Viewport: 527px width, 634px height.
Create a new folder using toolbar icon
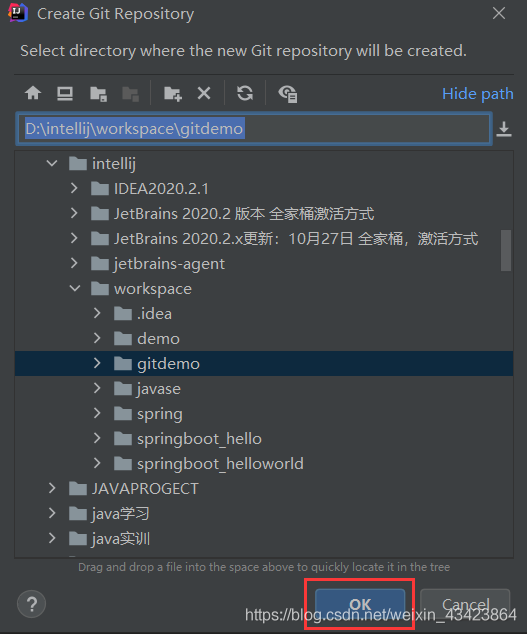coord(173,94)
